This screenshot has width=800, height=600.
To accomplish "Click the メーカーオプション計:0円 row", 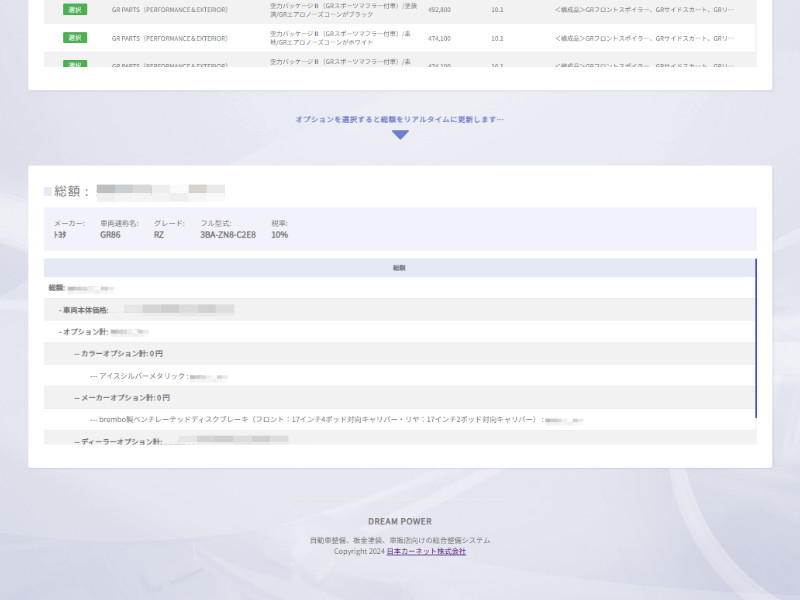I will 399,397.
